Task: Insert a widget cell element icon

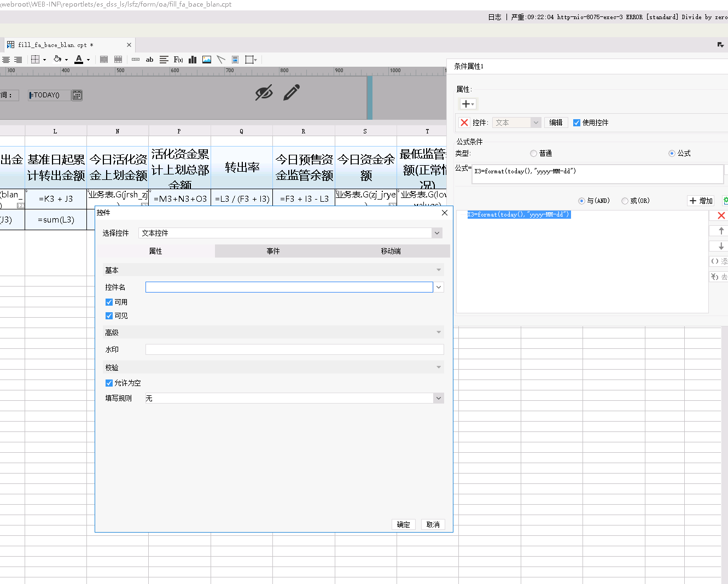Action: point(136,60)
